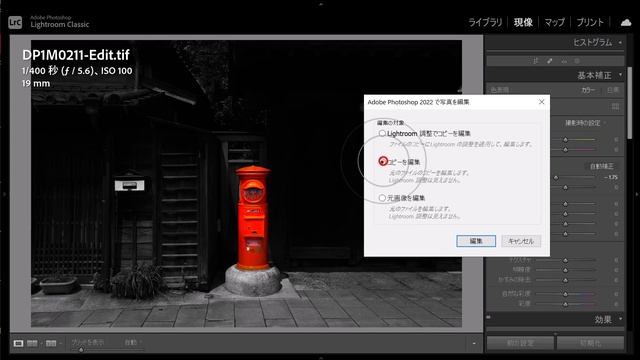Click the 'Adobe Photoshop 2022 で写真を編集' dialog title

click(x=418, y=102)
